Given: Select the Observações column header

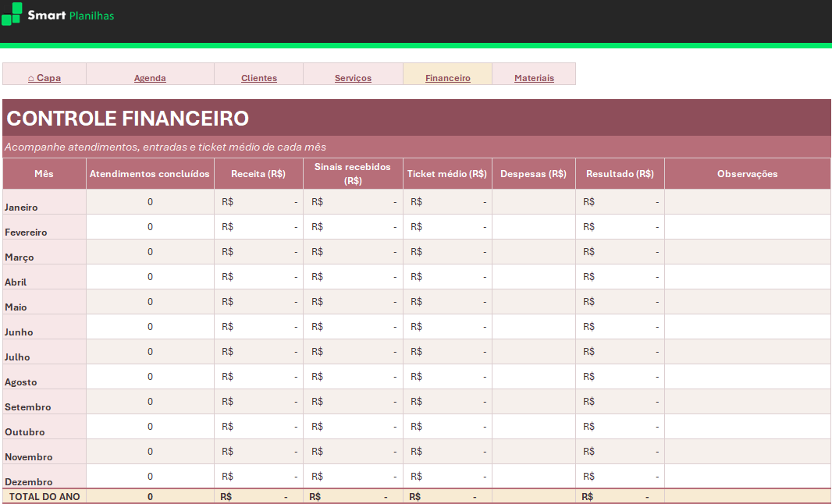Looking at the screenshot, I should (x=747, y=173).
